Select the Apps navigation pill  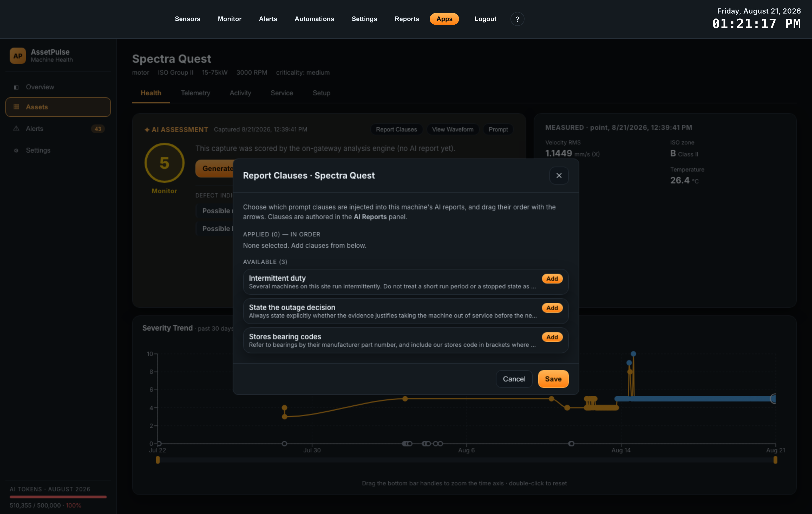click(x=444, y=19)
